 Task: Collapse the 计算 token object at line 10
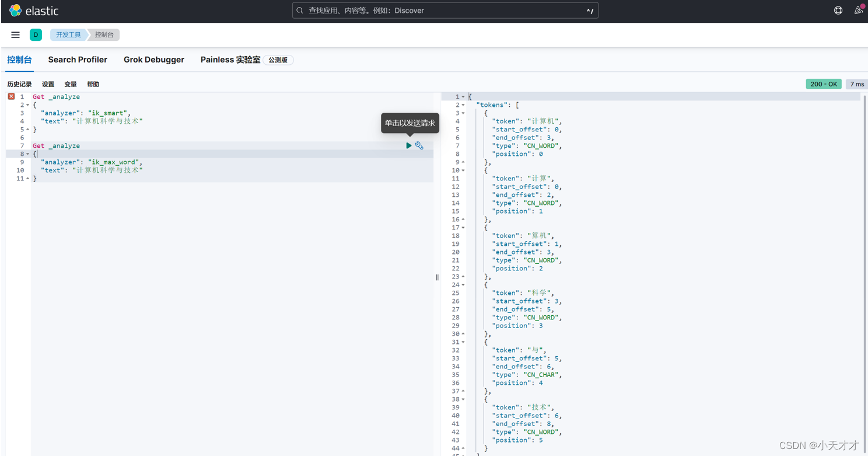[x=463, y=170]
